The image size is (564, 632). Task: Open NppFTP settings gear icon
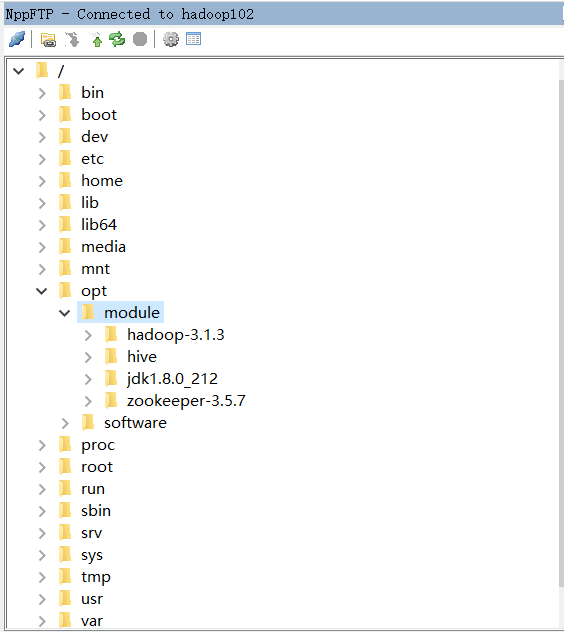[171, 40]
